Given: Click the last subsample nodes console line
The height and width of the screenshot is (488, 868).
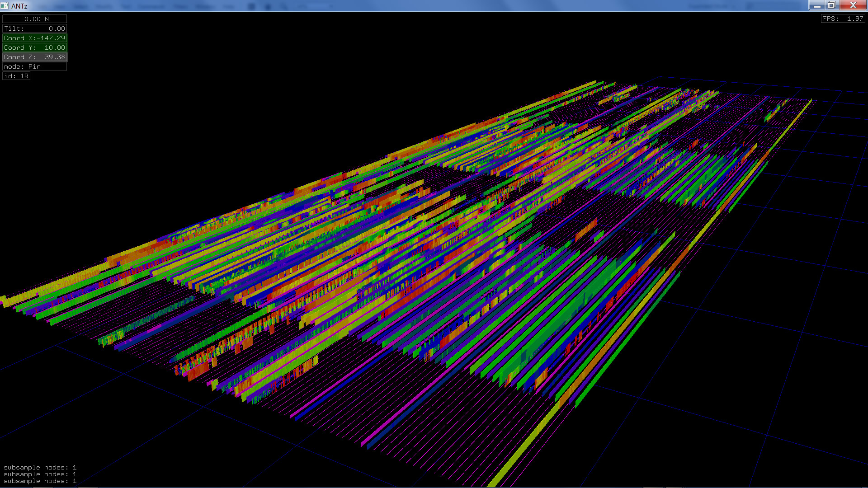Looking at the screenshot, I should point(40,481).
